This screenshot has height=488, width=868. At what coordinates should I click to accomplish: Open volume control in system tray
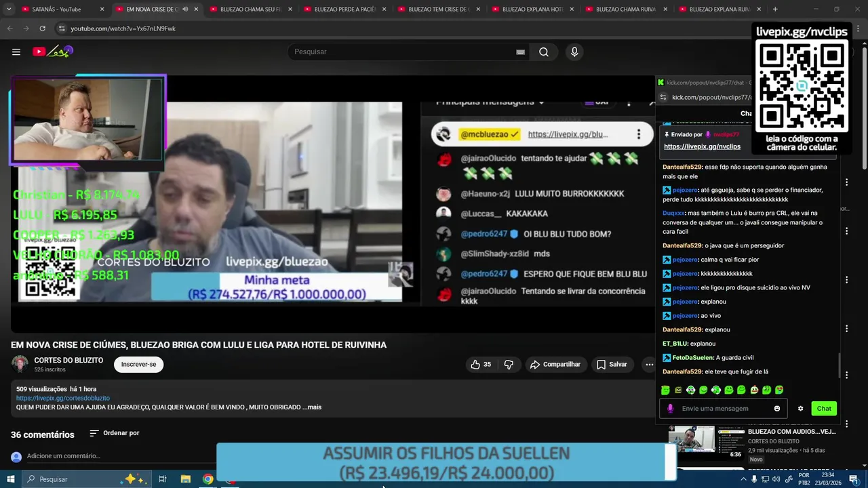[x=777, y=479]
